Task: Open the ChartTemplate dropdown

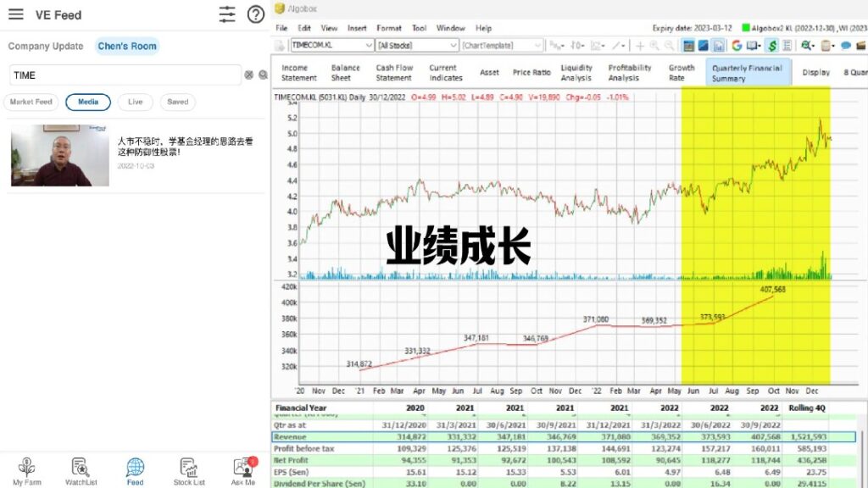Action: pyautogui.click(x=537, y=46)
